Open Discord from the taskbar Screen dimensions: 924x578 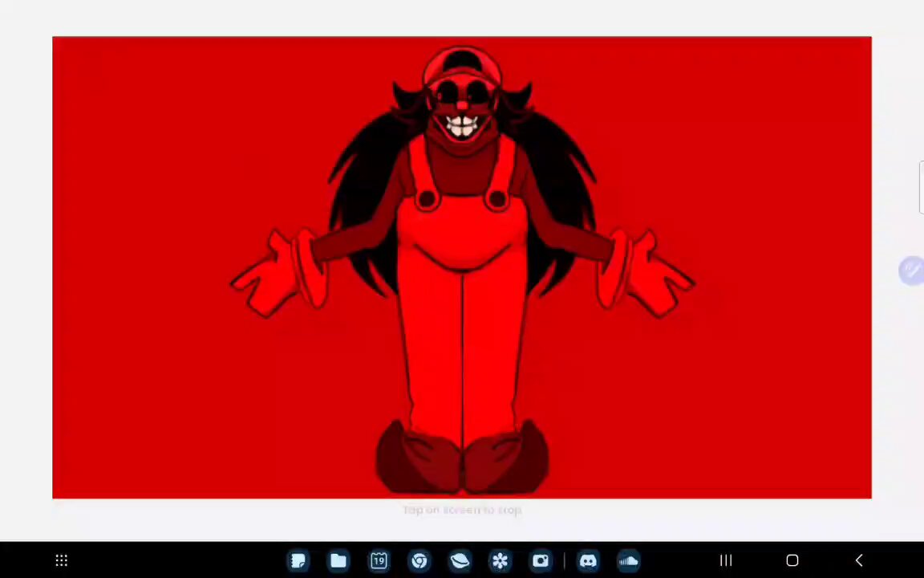coord(587,560)
